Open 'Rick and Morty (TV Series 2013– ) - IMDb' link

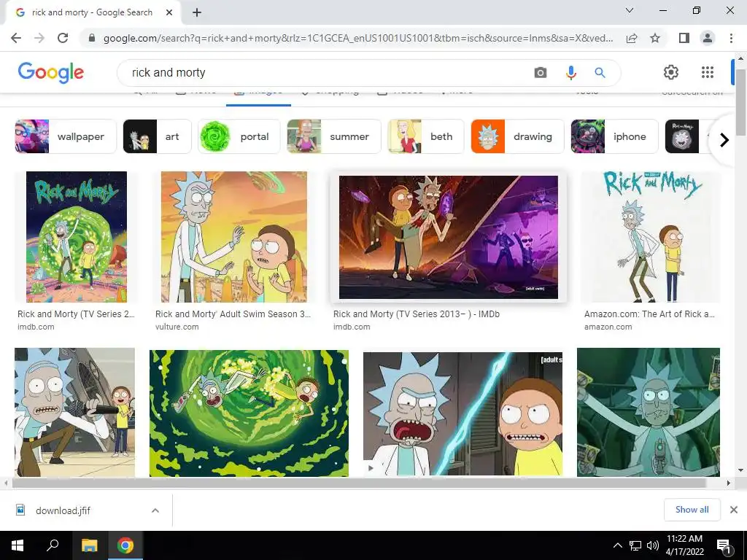tap(417, 314)
